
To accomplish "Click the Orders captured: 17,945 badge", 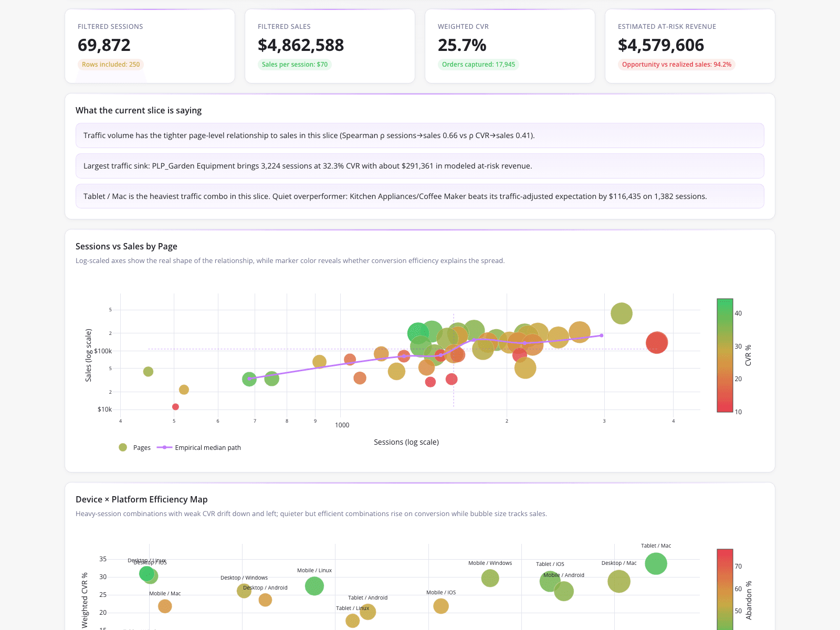I will (x=478, y=65).
